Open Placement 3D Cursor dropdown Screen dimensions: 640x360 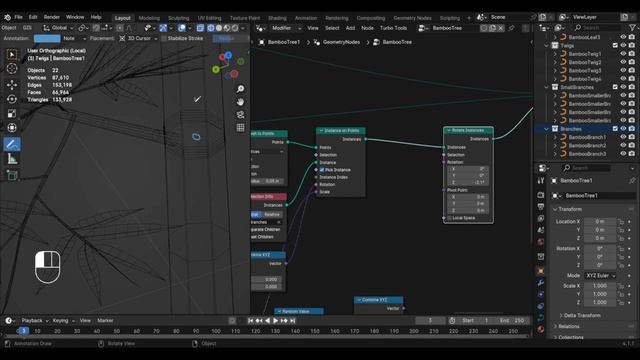pos(138,38)
